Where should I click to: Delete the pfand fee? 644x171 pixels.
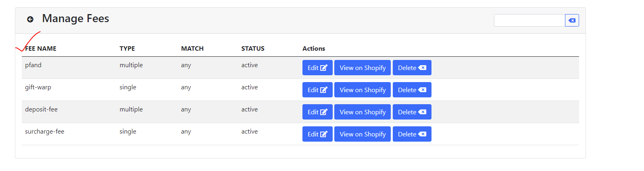(x=412, y=68)
